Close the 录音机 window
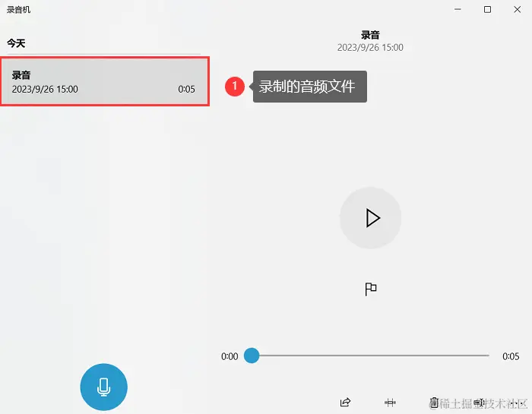Screen dimensions: 532x414 point(517,9)
